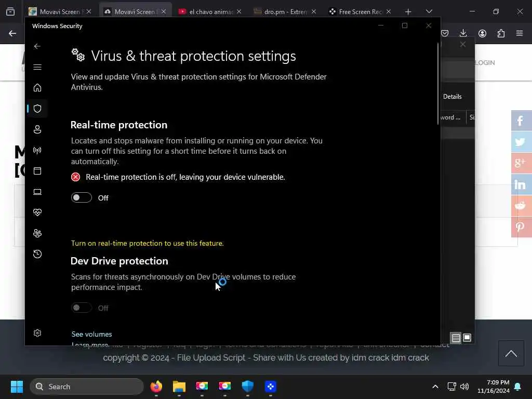Open App & browser control icon
Image resolution: width=532 pixels, height=399 pixels.
[37, 171]
